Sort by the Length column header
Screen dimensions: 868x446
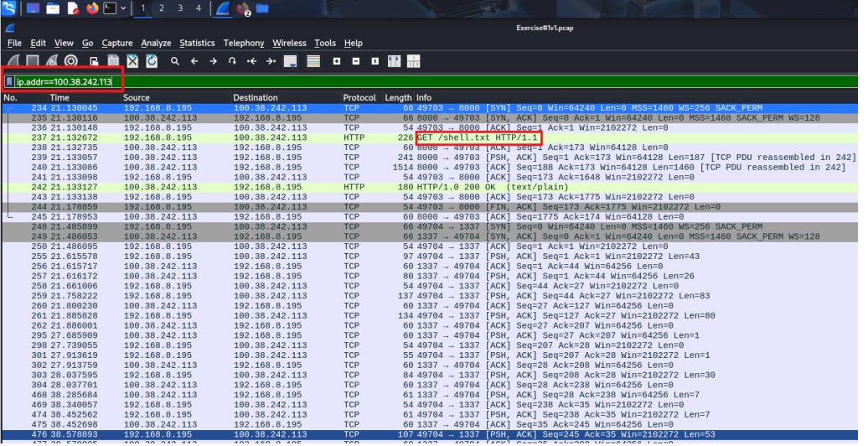[x=398, y=97]
